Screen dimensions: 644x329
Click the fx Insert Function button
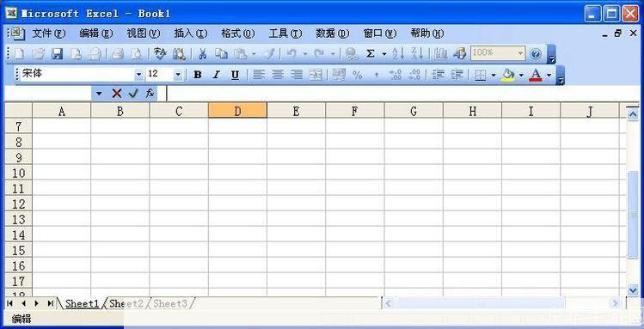click(x=150, y=94)
